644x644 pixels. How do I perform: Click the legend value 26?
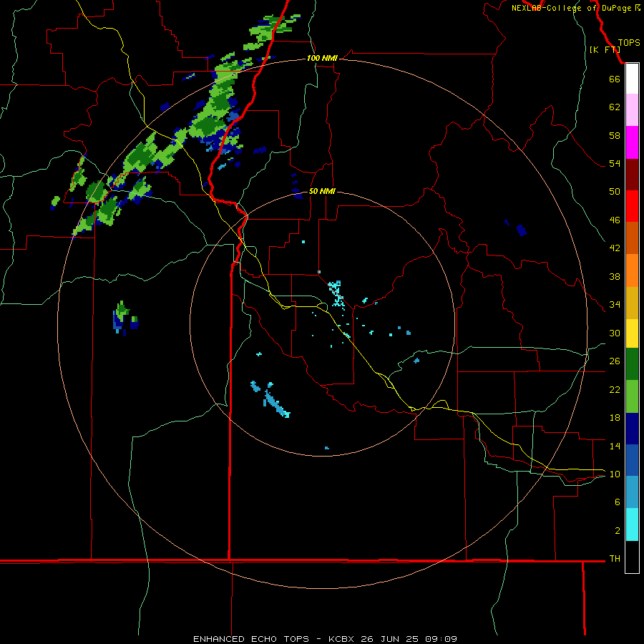[x=615, y=361]
